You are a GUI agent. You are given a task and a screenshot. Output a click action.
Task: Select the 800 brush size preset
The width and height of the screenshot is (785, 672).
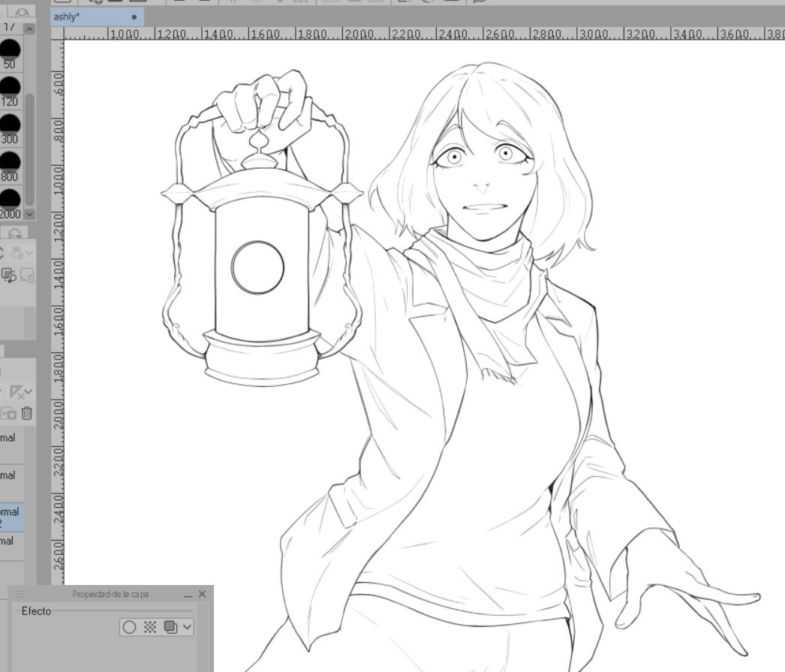click(x=10, y=166)
